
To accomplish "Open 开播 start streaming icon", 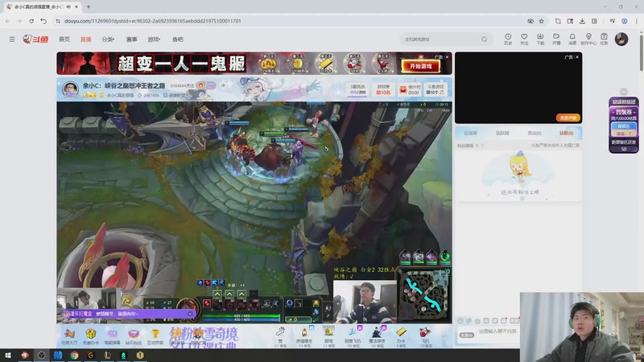I will click(x=556, y=39).
